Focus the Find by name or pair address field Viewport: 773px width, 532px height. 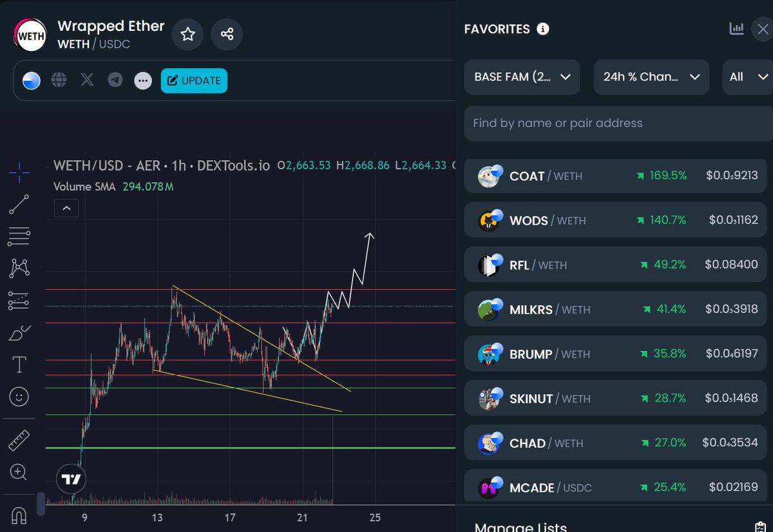(618, 124)
